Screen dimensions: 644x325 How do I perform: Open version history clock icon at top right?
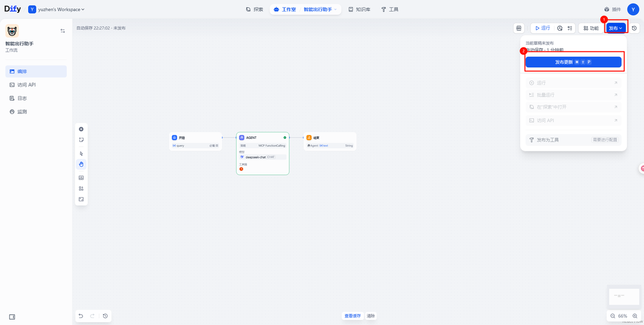tap(634, 28)
